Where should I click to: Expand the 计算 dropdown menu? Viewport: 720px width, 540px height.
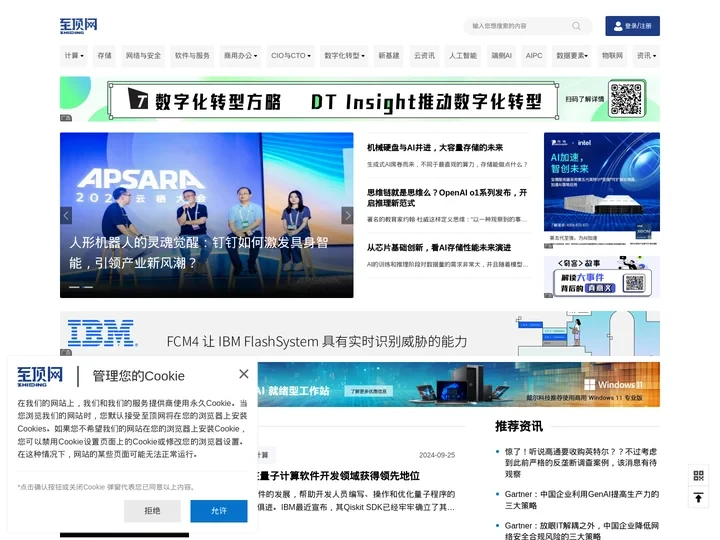(74, 56)
